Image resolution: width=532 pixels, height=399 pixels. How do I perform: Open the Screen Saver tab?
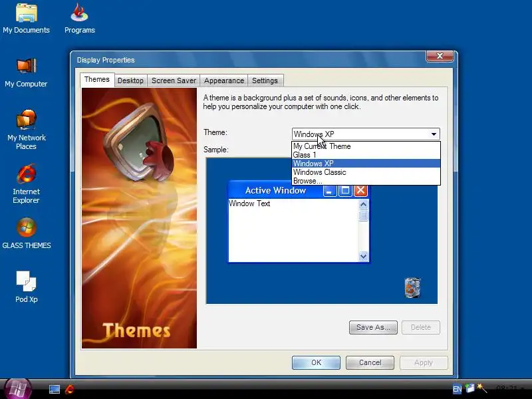pos(174,80)
